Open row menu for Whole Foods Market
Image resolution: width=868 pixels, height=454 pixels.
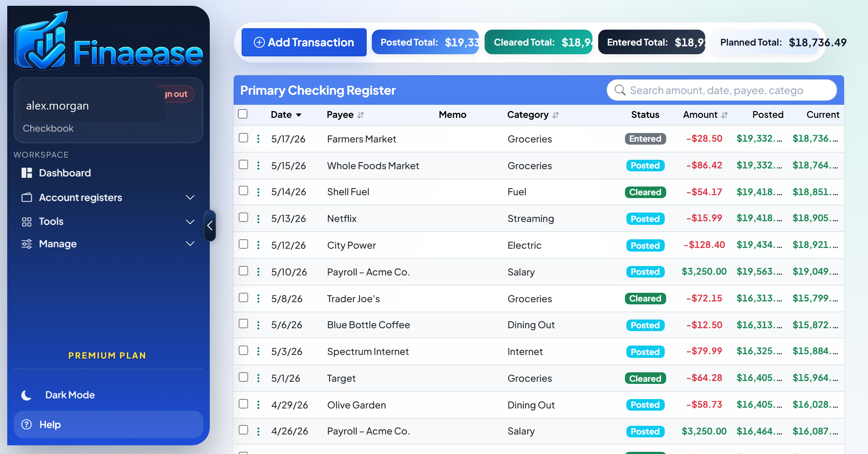258,166
